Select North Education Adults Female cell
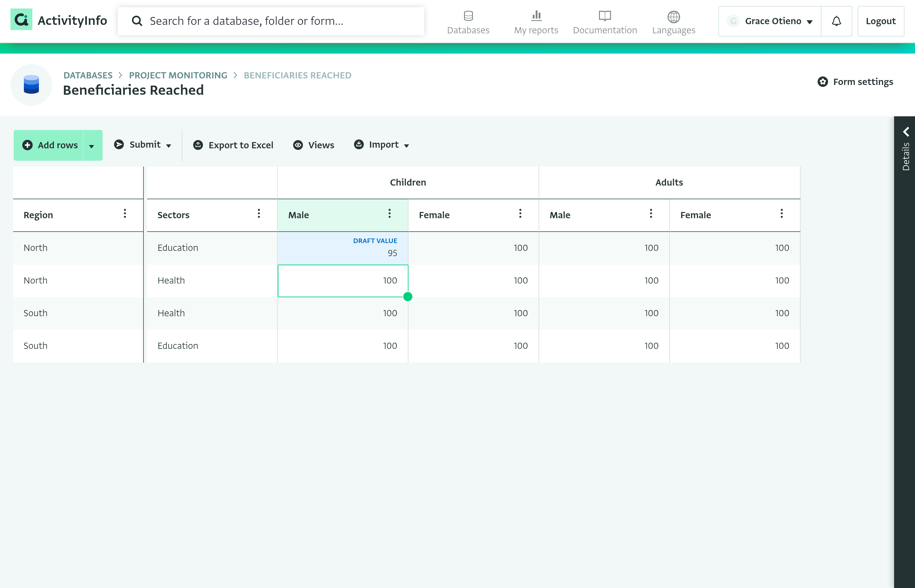 point(735,248)
